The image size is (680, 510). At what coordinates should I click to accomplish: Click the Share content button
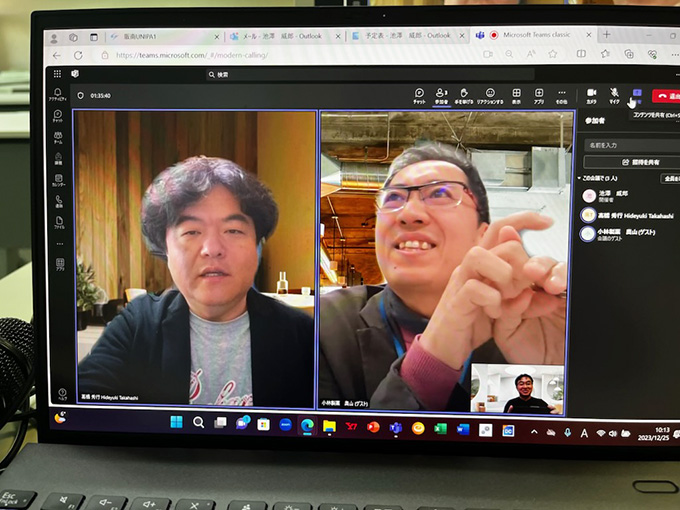coord(637,95)
